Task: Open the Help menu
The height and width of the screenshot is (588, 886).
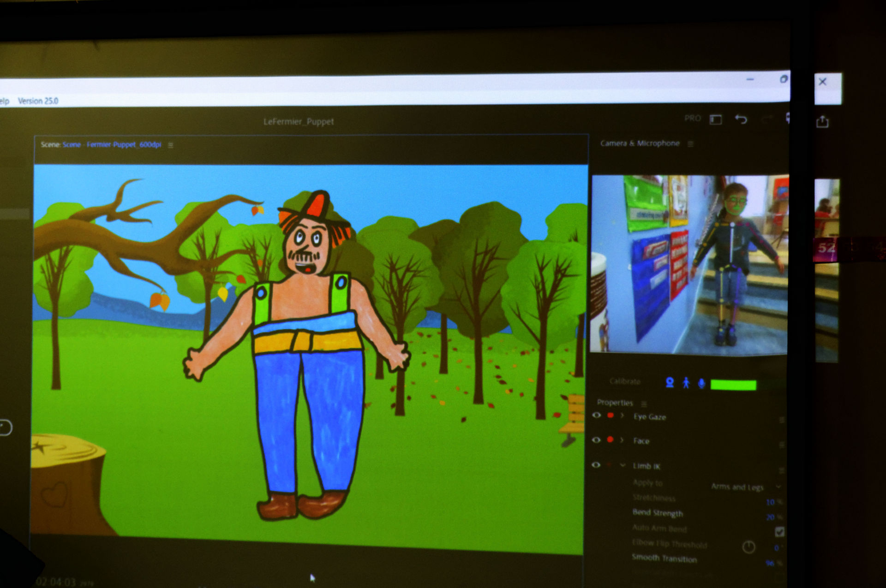Action: (x=4, y=101)
